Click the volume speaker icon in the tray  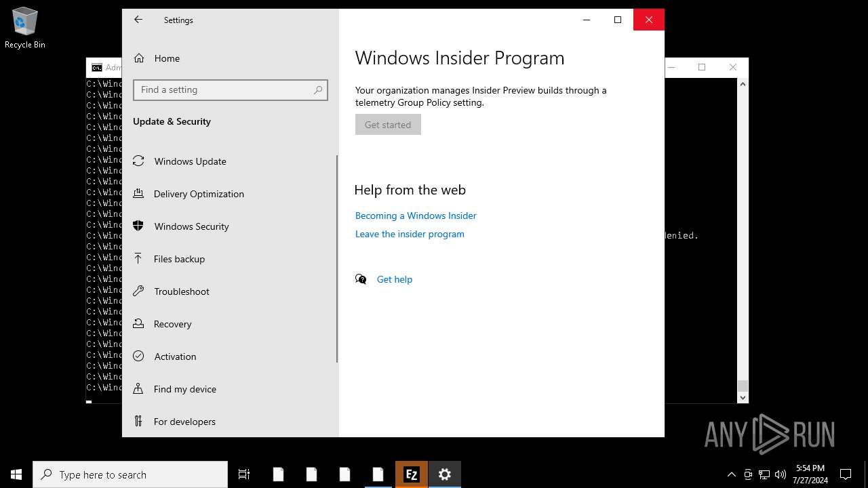point(780,474)
